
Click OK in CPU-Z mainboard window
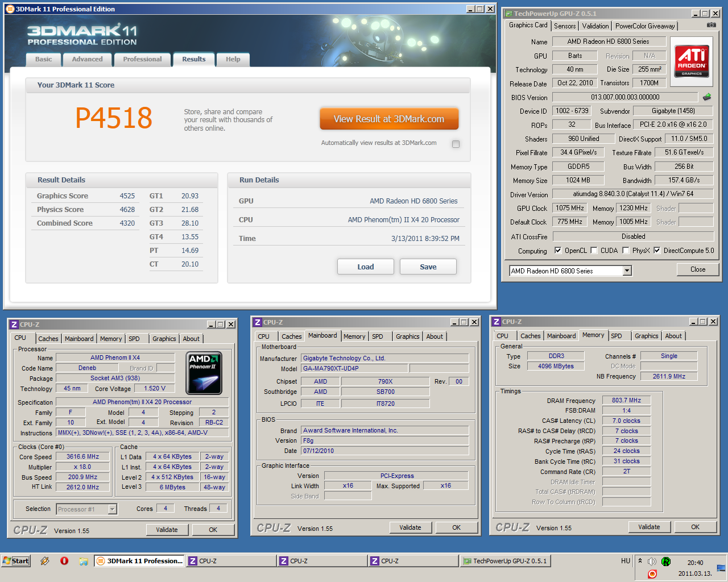[x=457, y=527]
